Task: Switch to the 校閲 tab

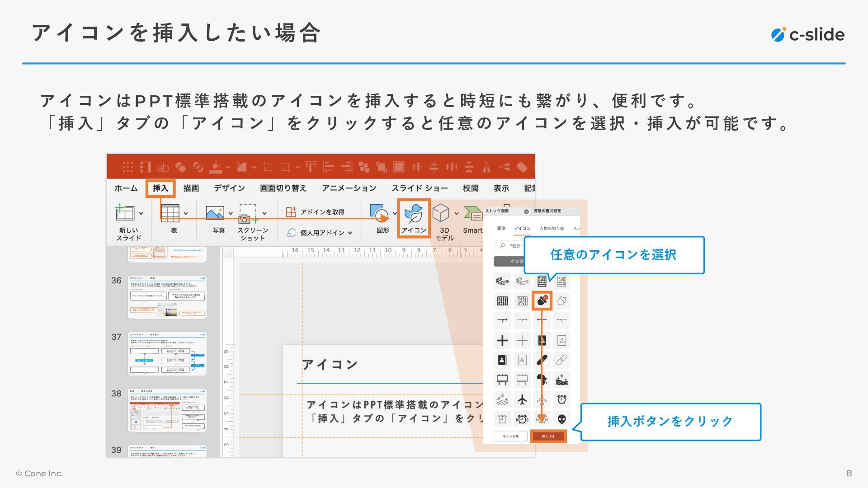Action: point(471,188)
